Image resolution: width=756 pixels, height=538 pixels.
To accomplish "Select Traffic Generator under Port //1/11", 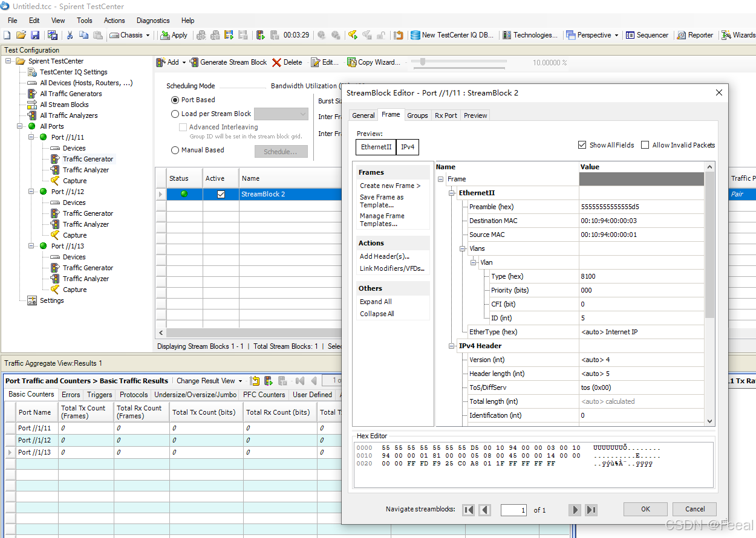I will point(88,159).
